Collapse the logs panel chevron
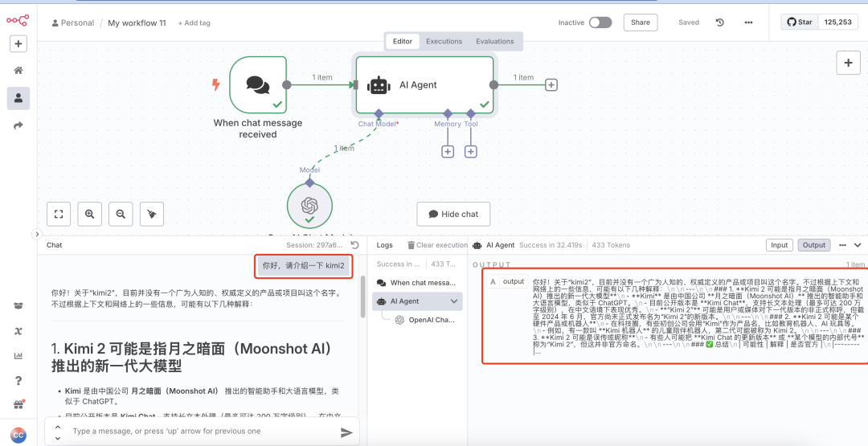 pos(858,245)
